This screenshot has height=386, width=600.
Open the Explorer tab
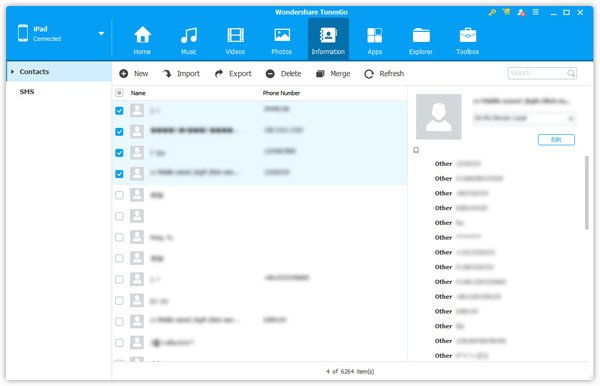[x=421, y=40]
